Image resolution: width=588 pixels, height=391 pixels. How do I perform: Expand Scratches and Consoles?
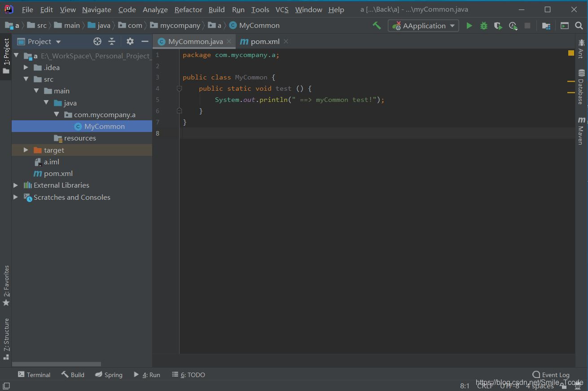[x=16, y=197]
